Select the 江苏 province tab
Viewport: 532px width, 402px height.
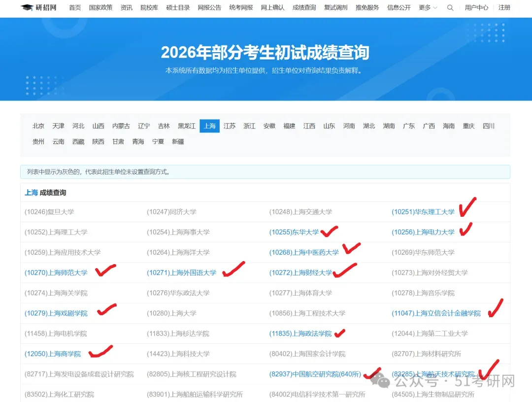pyautogui.click(x=230, y=126)
